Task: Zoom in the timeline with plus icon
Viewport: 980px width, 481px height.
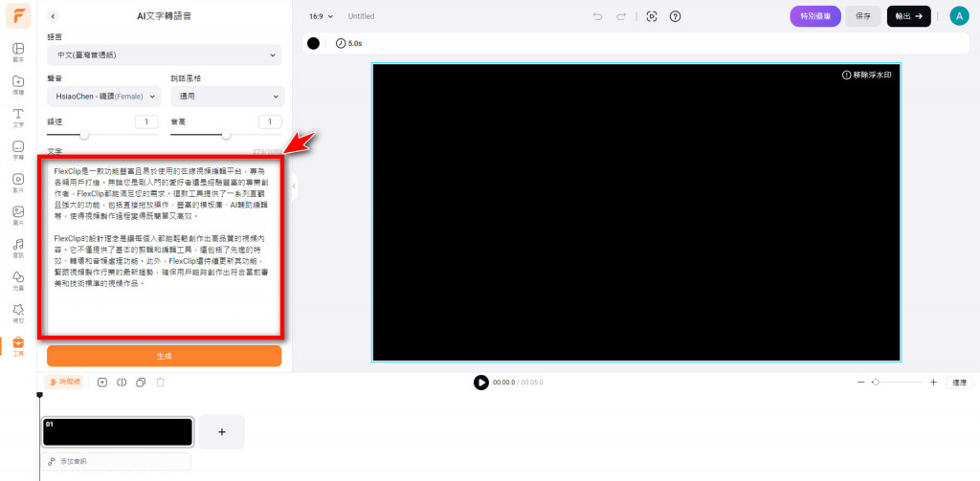Action: 934,383
